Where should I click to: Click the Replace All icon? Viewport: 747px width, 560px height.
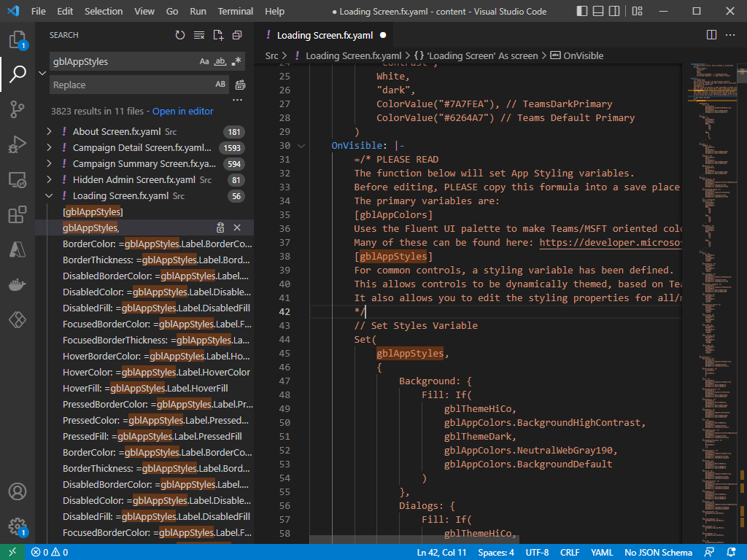(x=240, y=85)
